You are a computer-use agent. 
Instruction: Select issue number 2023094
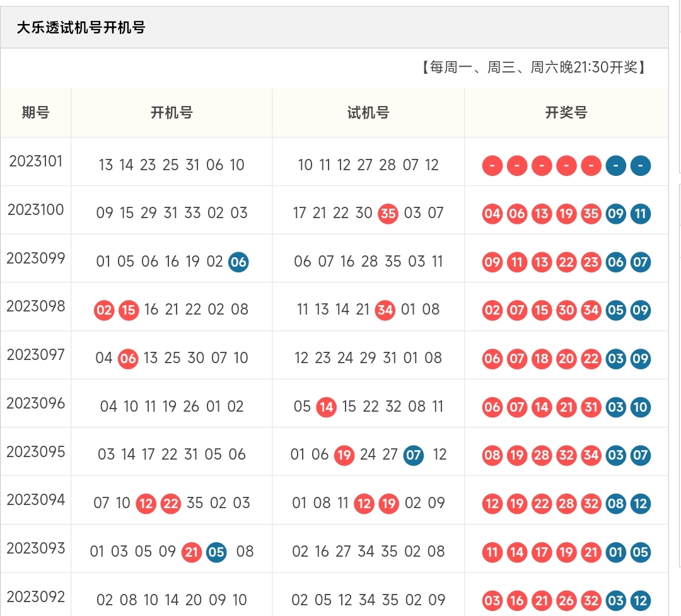click(x=35, y=500)
